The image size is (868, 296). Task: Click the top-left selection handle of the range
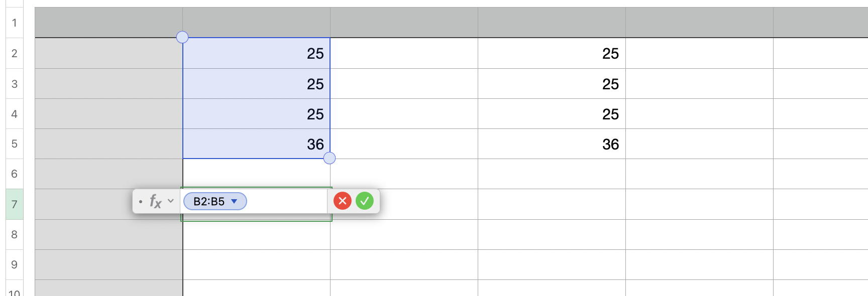click(x=182, y=37)
